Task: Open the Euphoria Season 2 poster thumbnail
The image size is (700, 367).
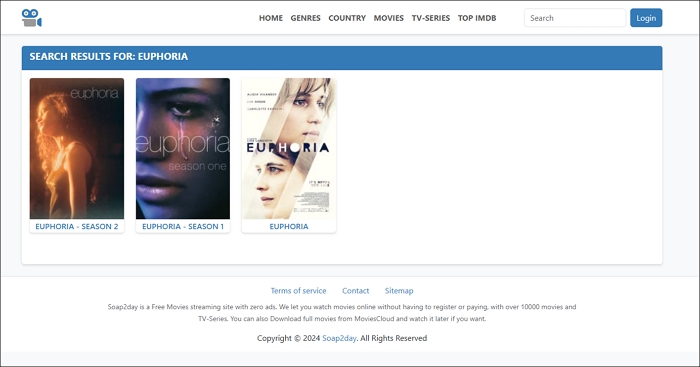Action: pyautogui.click(x=77, y=148)
